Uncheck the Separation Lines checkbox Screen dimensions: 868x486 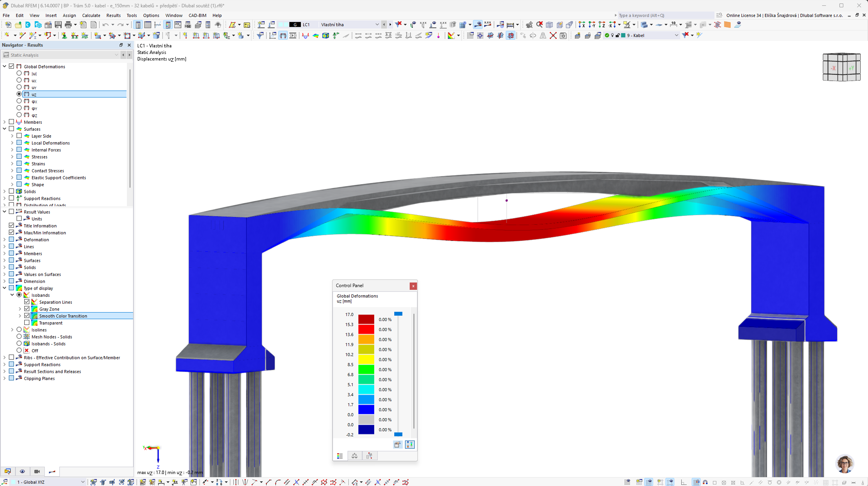point(27,302)
